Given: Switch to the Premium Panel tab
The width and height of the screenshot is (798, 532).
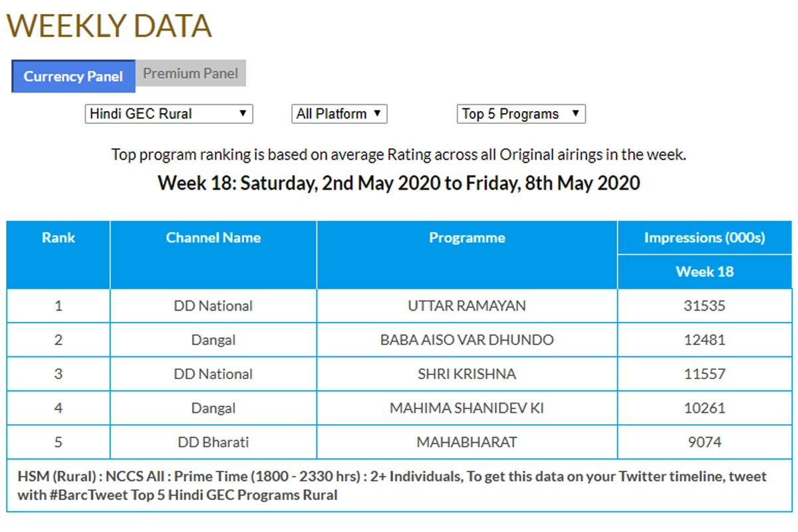Looking at the screenshot, I should pyautogui.click(x=190, y=73).
